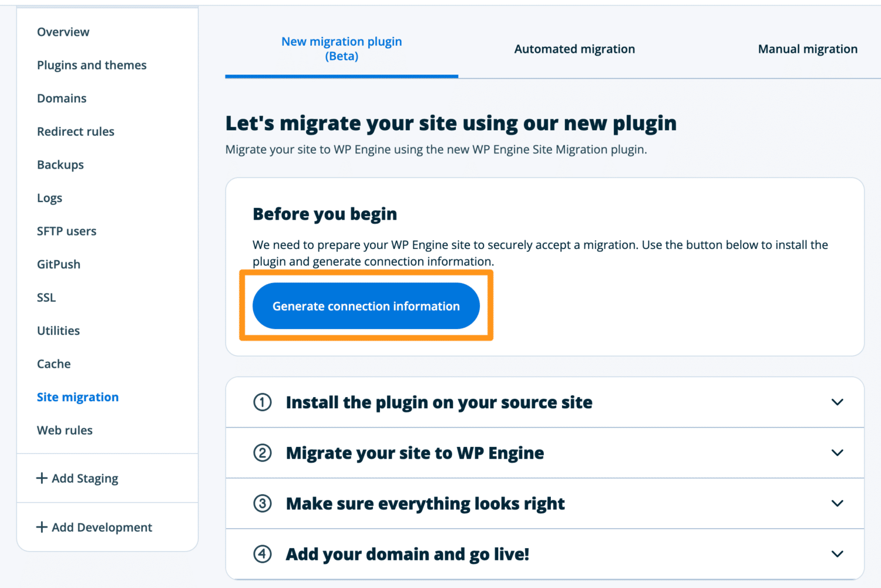The image size is (881, 588).
Task: Go to the Cache settings
Action: 53,364
